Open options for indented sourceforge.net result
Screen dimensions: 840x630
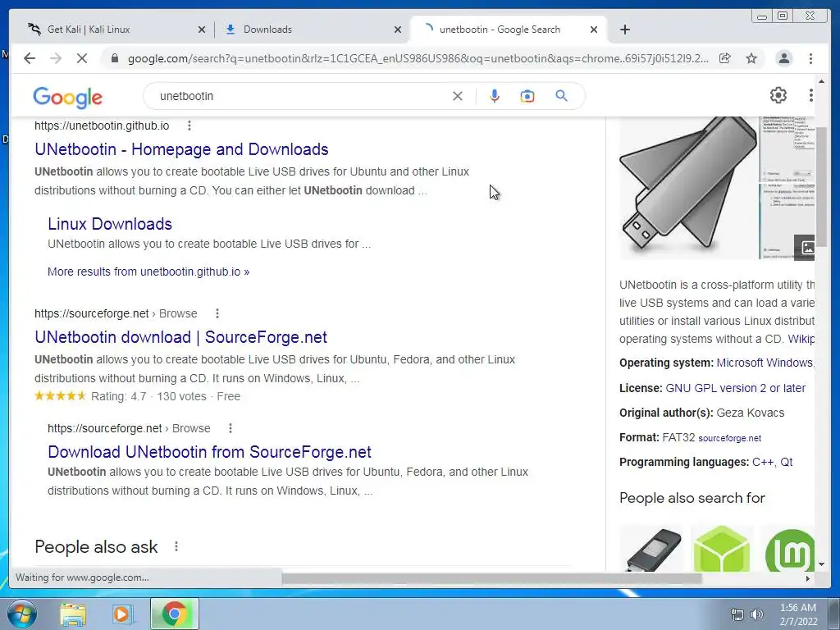point(231,428)
